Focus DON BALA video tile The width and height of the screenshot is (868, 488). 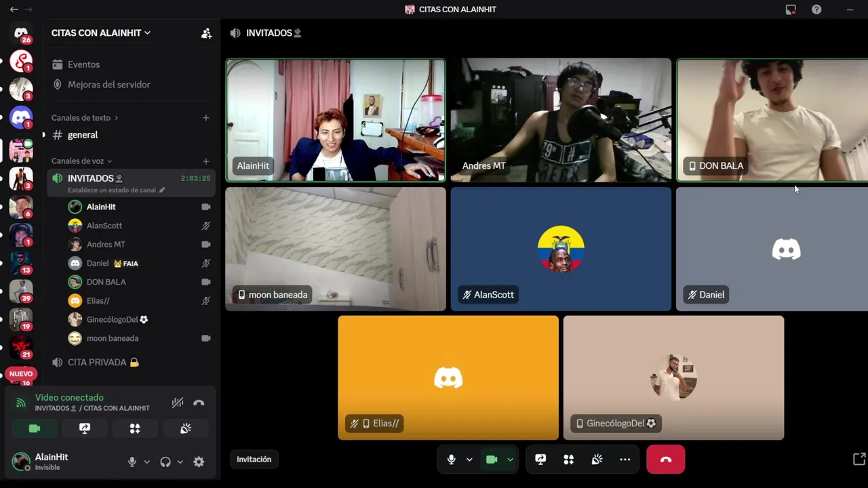tap(772, 121)
